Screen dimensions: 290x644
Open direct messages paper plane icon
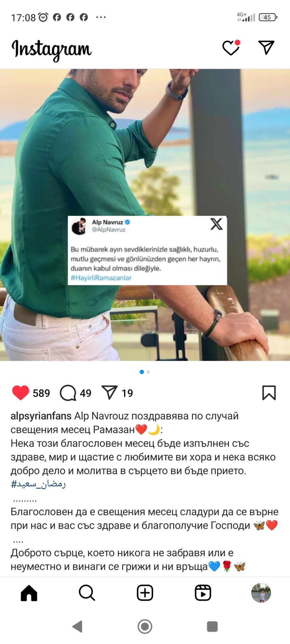click(266, 47)
